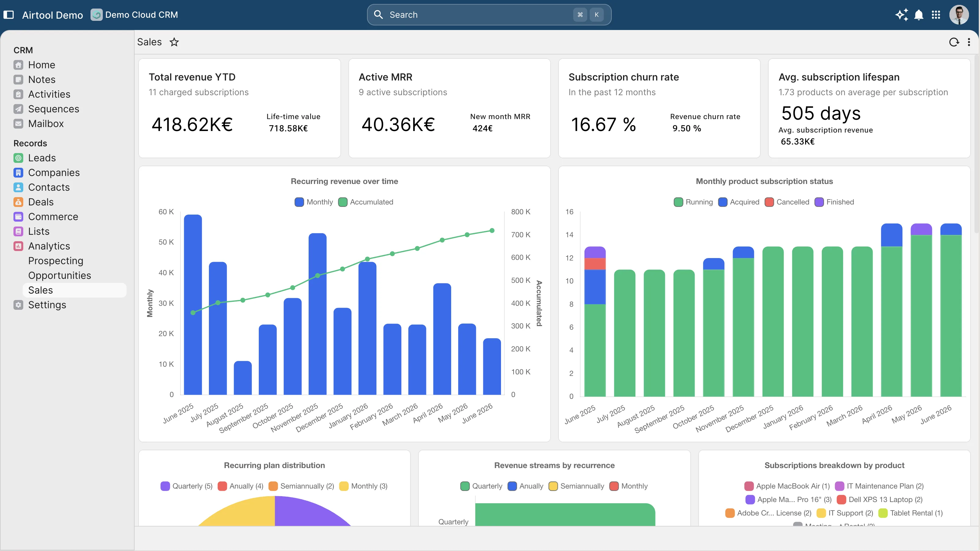This screenshot has width=980, height=551.
Task: Click the Contacts person icon
Action: [x=18, y=187]
